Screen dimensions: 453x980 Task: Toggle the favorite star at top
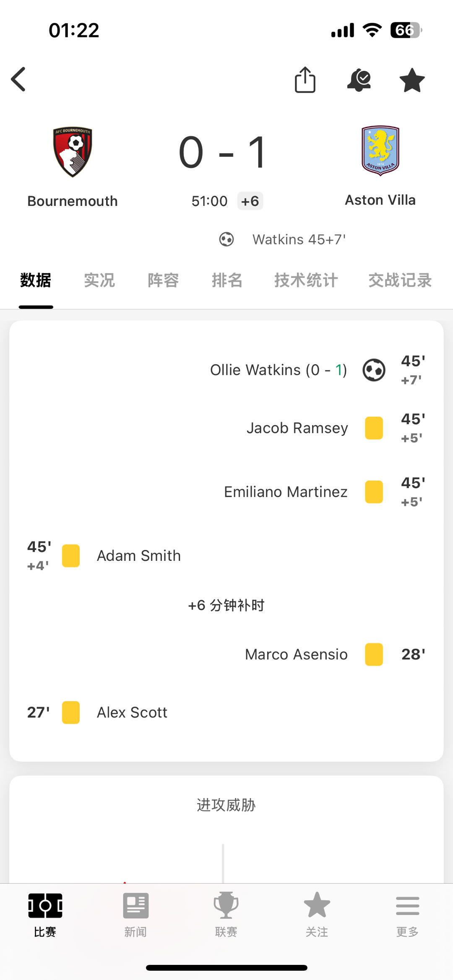coord(412,80)
